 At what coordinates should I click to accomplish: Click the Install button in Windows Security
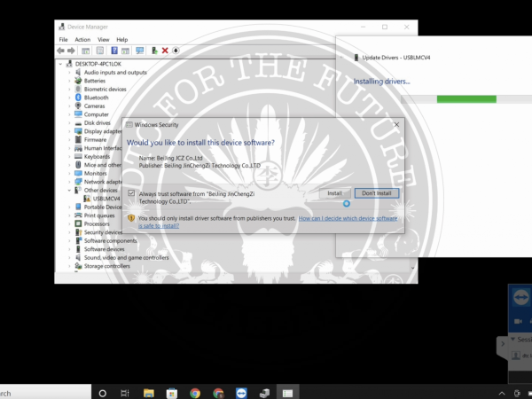(335, 193)
